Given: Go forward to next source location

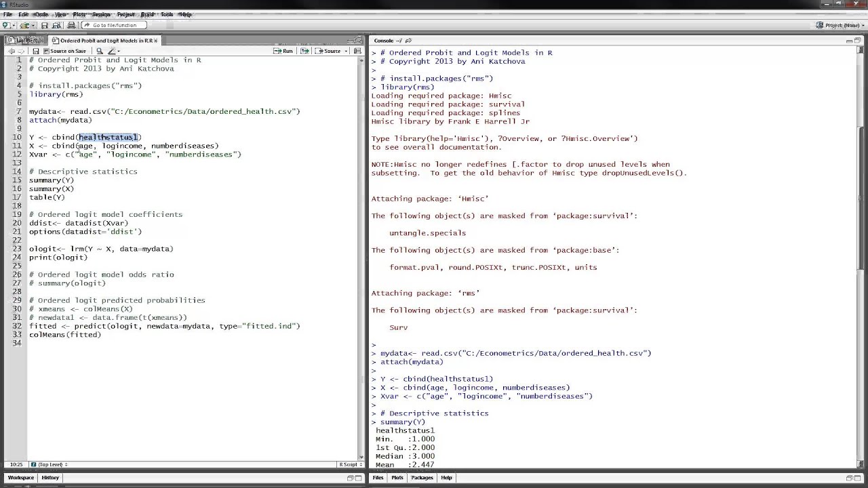Looking at the screenshot, I should click(21, 51).
